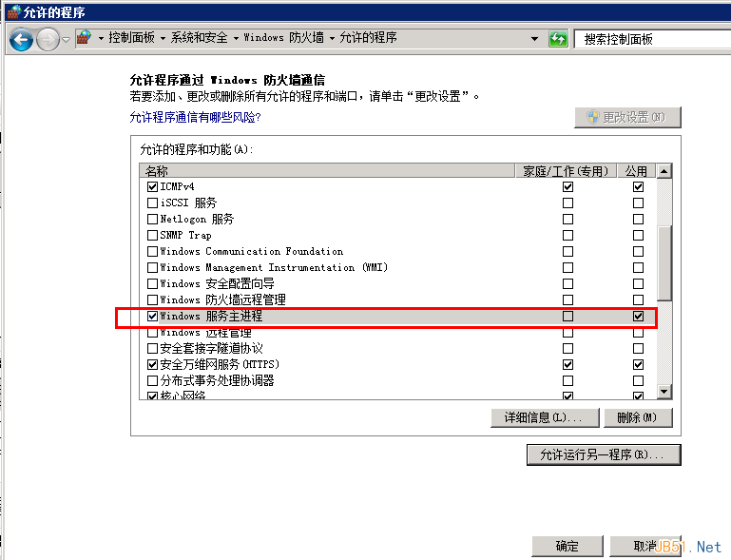Click the title bar firewall window icon

pos(14,12)
